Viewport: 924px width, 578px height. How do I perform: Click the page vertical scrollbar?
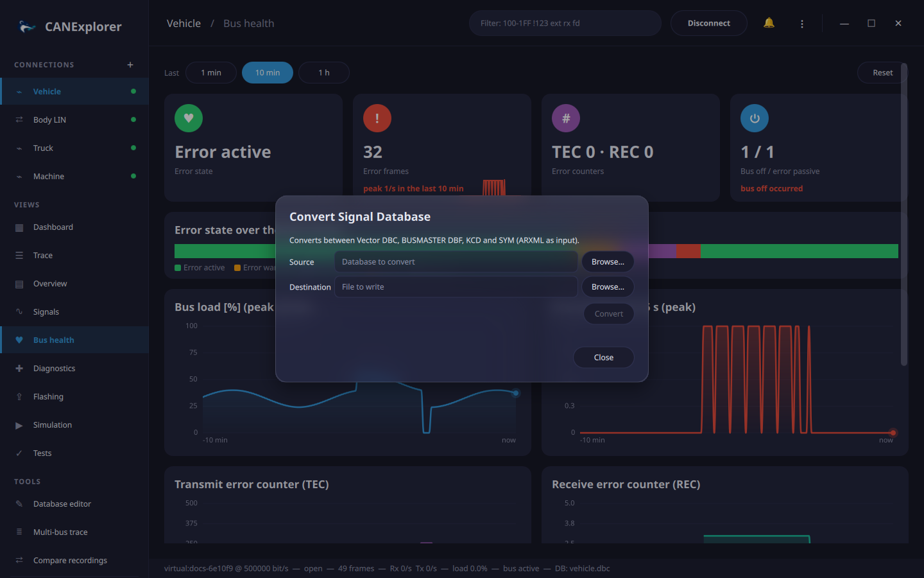[904, 215]
